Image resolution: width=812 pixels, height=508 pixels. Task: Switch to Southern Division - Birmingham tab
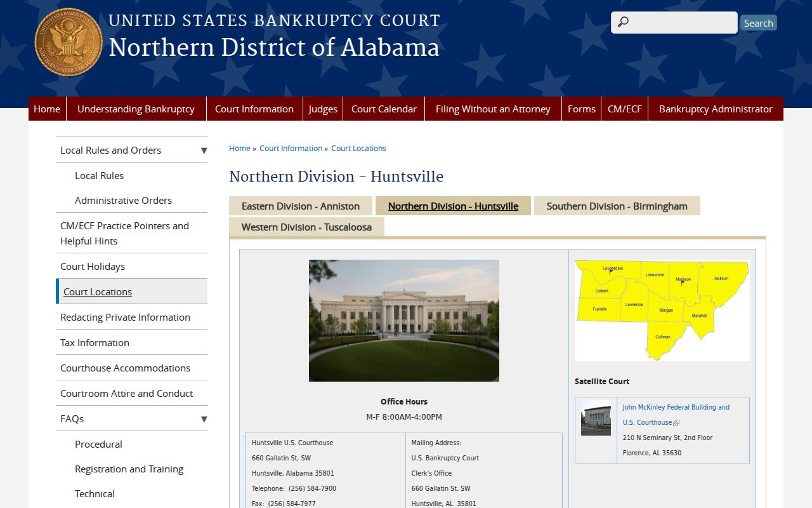pyautogui.click(x=617, y=206)
